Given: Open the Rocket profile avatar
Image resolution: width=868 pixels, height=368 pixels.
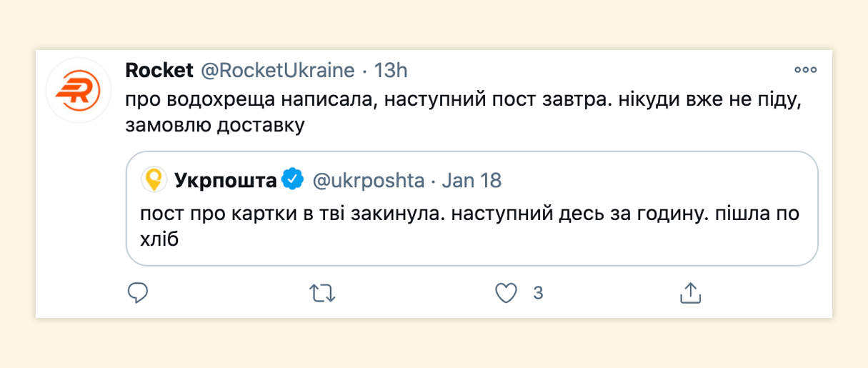Looking at the screenshot, I should coord(78,89).
